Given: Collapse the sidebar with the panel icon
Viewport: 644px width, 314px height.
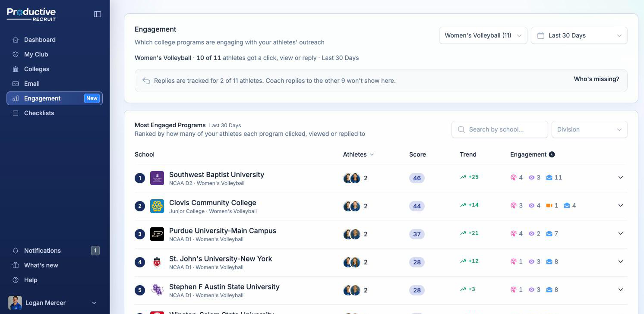Looking at the screenshot, I should click(x=98, y=14).
